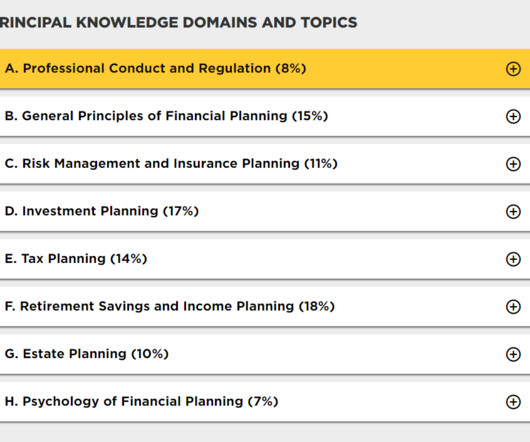The image size is (530, 442).
Task: Click plus icon for Psychology of Financial Planning
Action: (x=513, y=402)
